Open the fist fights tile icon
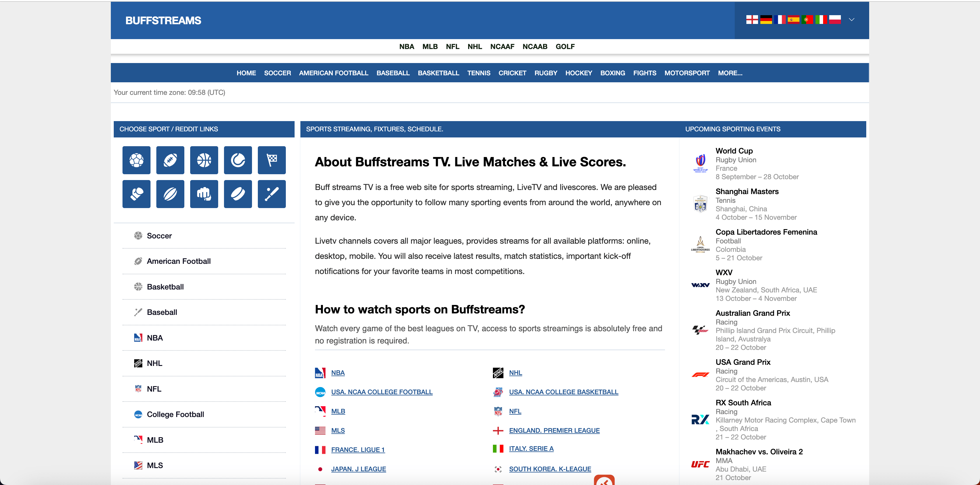Viewport: 980px width, 485px height. click(x=204, y=194)
